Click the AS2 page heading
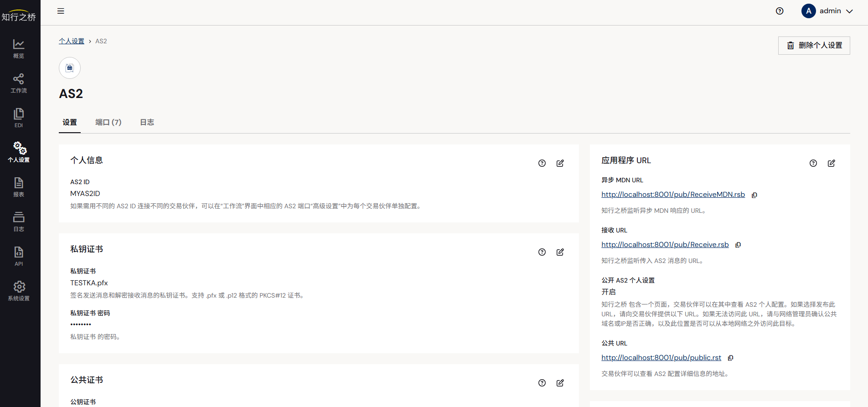 point(71,94)
